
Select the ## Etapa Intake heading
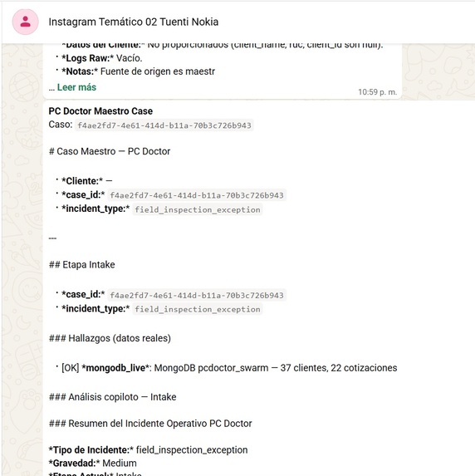[81, 265]
